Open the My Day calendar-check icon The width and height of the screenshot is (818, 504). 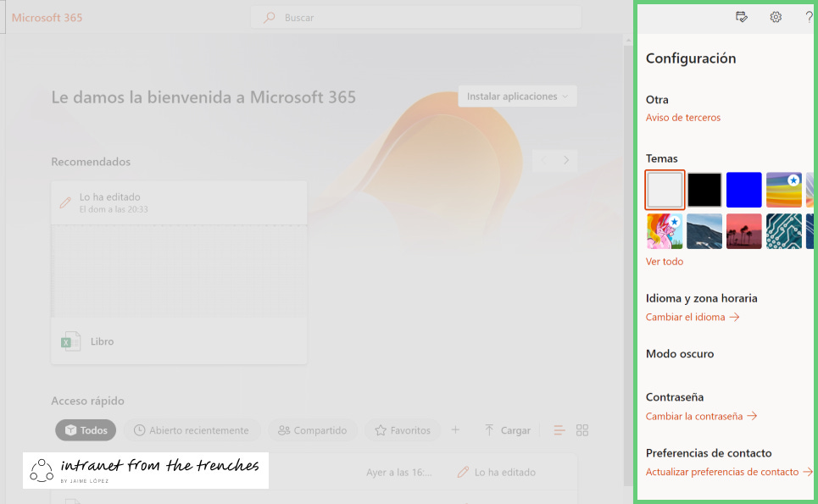coord(742,17)
